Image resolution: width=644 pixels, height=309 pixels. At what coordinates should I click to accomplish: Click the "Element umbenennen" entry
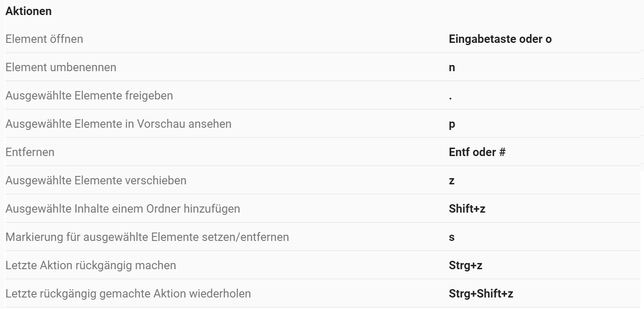(x=61, y=67)
